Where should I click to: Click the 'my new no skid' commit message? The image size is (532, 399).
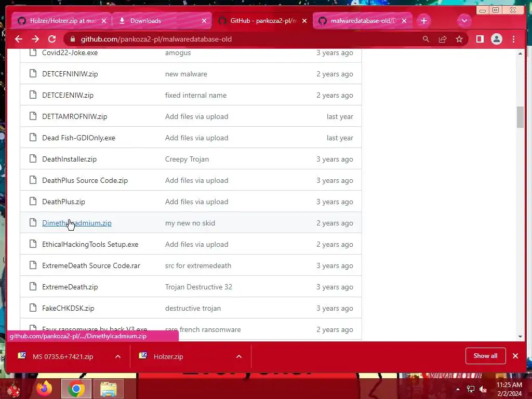[190, 223]
